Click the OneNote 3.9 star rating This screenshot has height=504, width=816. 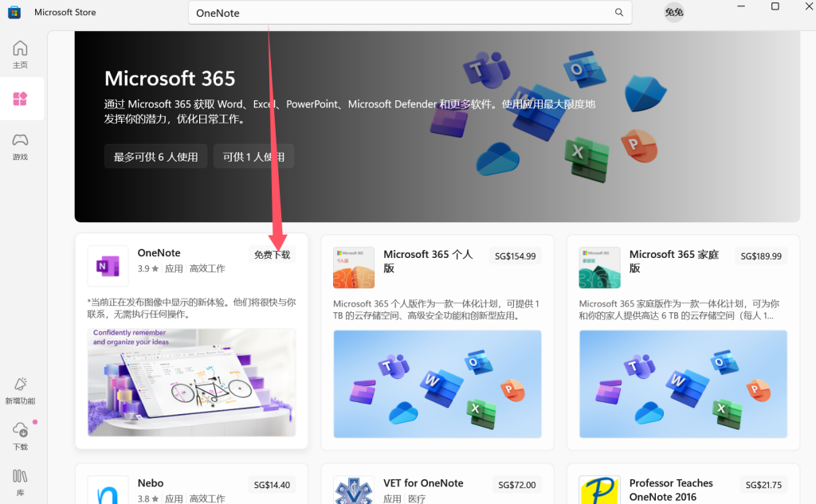pos(147,268)
